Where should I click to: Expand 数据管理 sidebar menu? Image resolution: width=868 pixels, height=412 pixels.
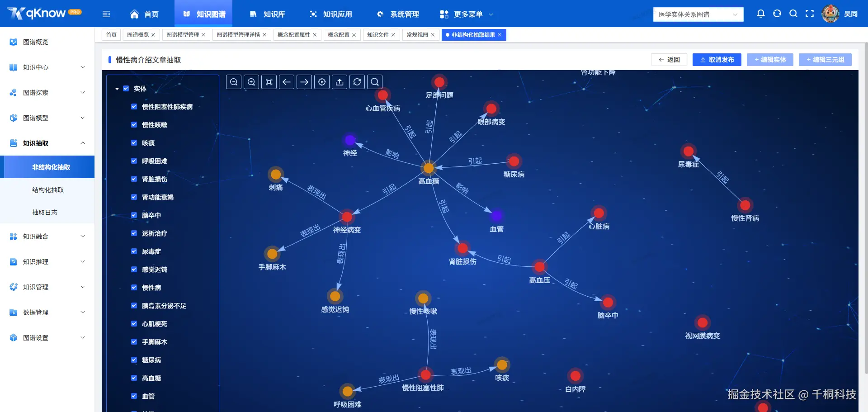click(47, 312)
